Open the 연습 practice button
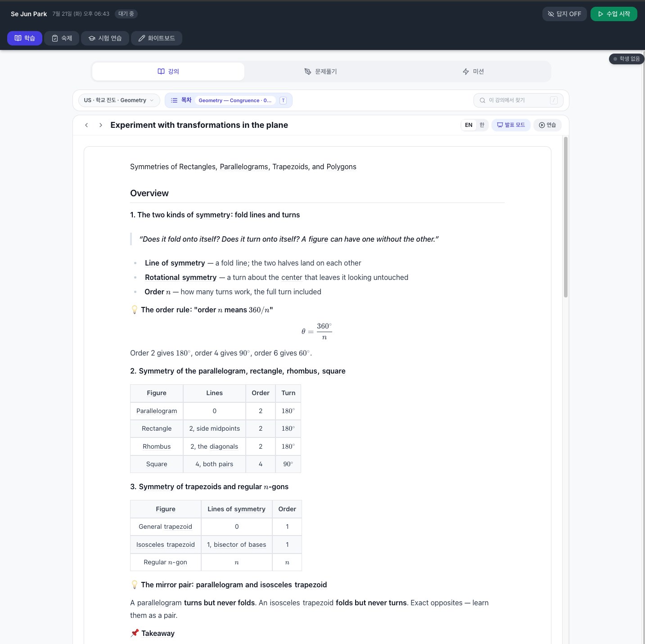The height and width of the screenshot is (644, 645). point(547,125)
